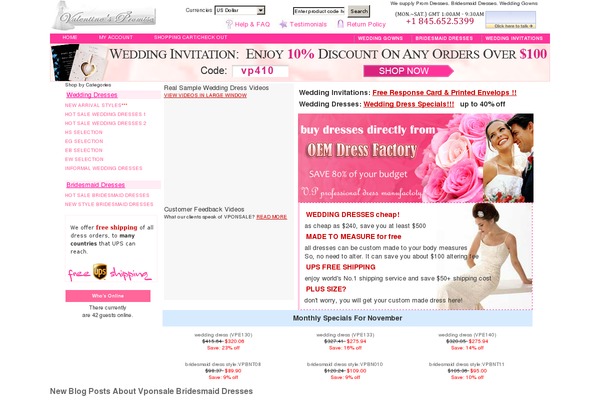Click the product code search field
The height and width of the screenshot is (400, 600).
pyautogui.click(x=319, y=11)
